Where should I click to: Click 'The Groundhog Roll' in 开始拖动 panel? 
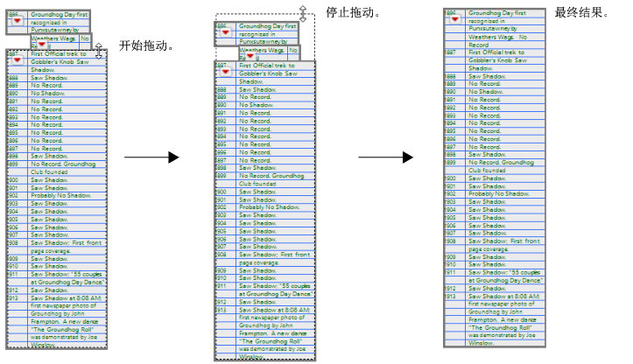[62, 329]
